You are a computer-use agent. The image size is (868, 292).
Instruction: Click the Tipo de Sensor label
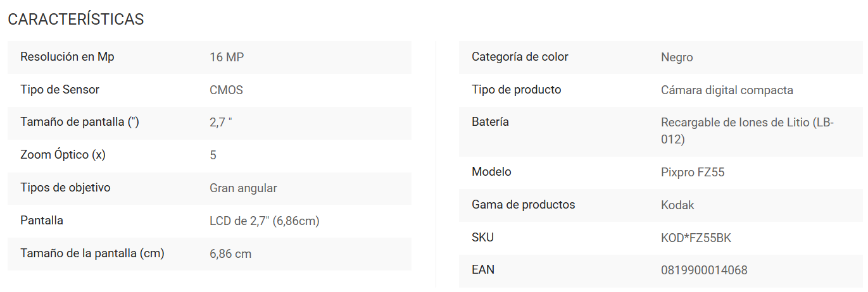pos(60,90)
